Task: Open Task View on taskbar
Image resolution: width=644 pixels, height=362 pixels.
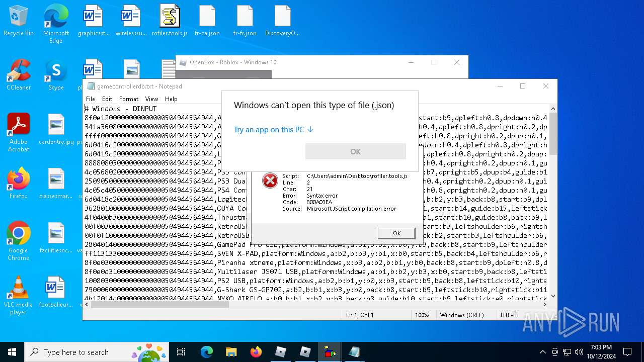Action: pos(181,352)
